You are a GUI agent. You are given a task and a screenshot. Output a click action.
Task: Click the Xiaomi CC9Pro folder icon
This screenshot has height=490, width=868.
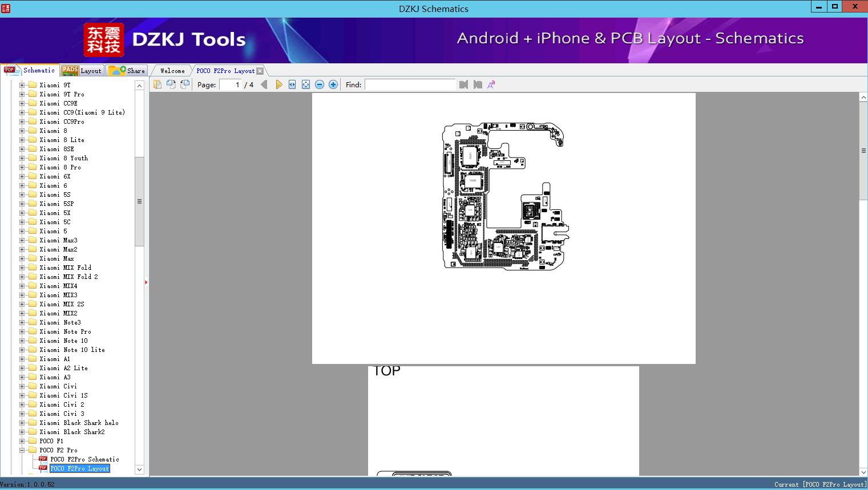click(33, 122)
